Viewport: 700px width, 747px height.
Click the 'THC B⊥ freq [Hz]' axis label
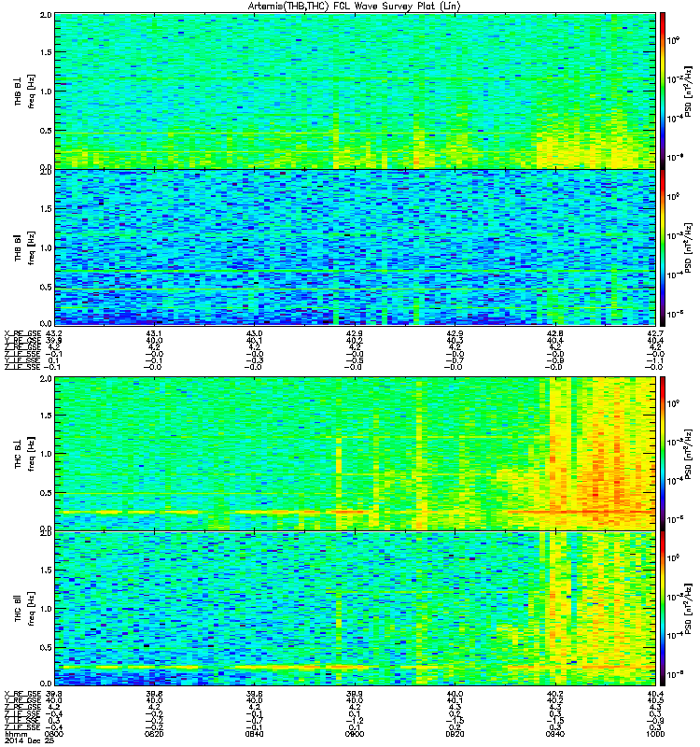24,454
